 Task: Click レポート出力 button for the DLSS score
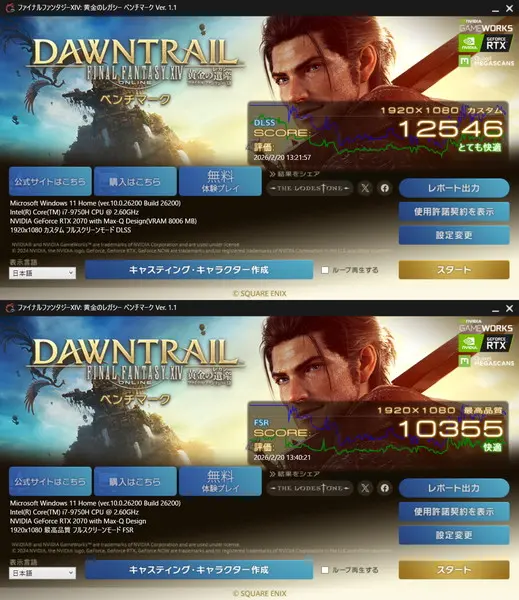454,188
